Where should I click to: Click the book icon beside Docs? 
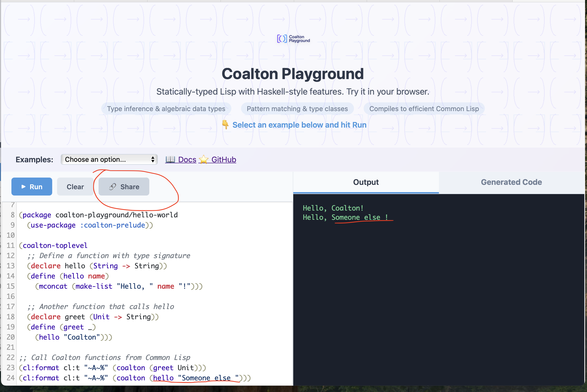[x=170, y=159]
